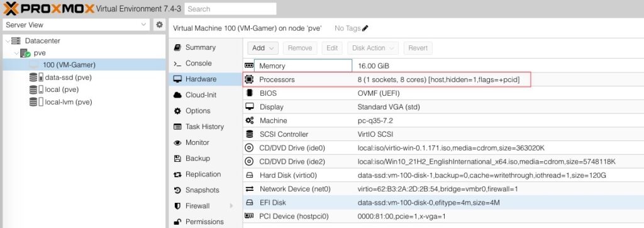Click the SCSI Controller database icon
This screenshot has height=228, width=644.
coord(249,134)
